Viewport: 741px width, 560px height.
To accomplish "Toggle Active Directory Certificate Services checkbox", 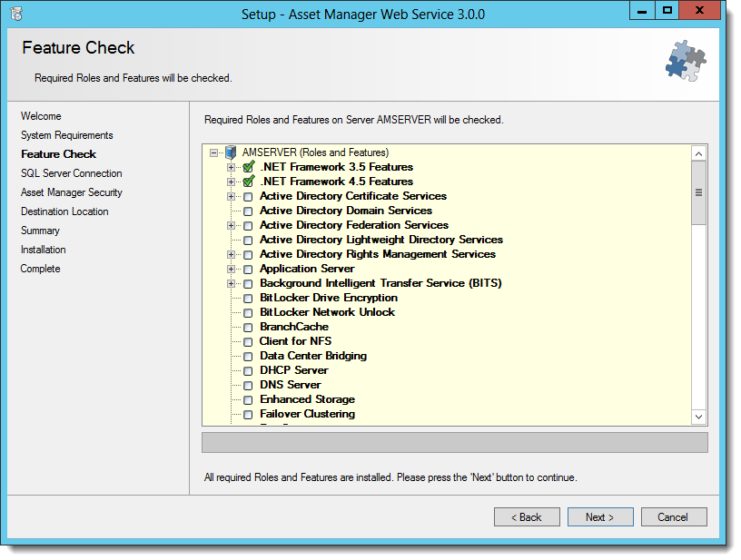I will click(248, 197).
